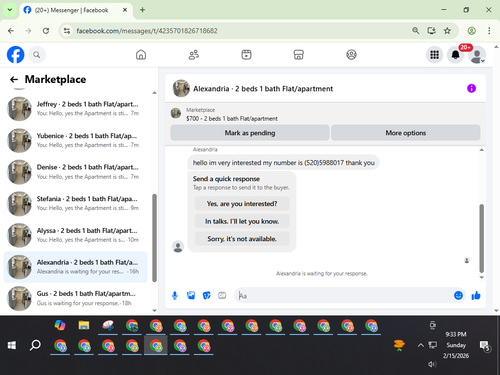The height and width of the screenshot is (375, 500).
Task: Open the zoom magnifier icon in address bar
Action: tap(415, 31)
